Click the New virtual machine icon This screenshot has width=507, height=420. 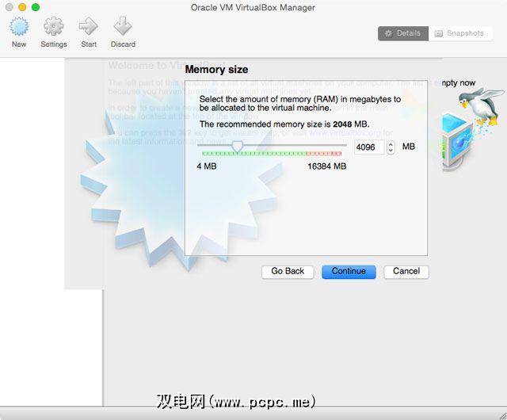coord(19,26)
